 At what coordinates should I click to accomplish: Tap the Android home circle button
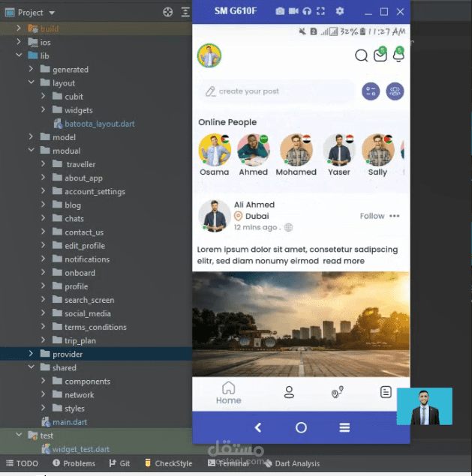pos(301,428)
